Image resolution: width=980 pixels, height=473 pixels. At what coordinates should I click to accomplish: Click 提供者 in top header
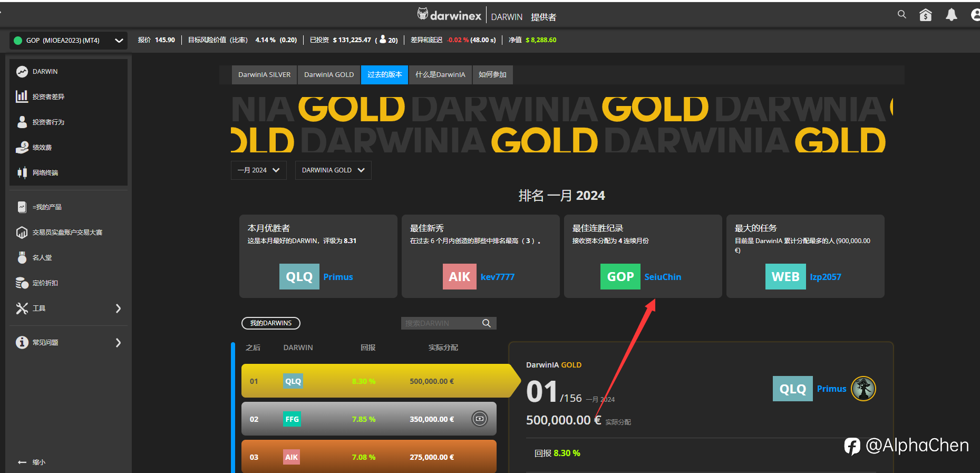point(544,17)
